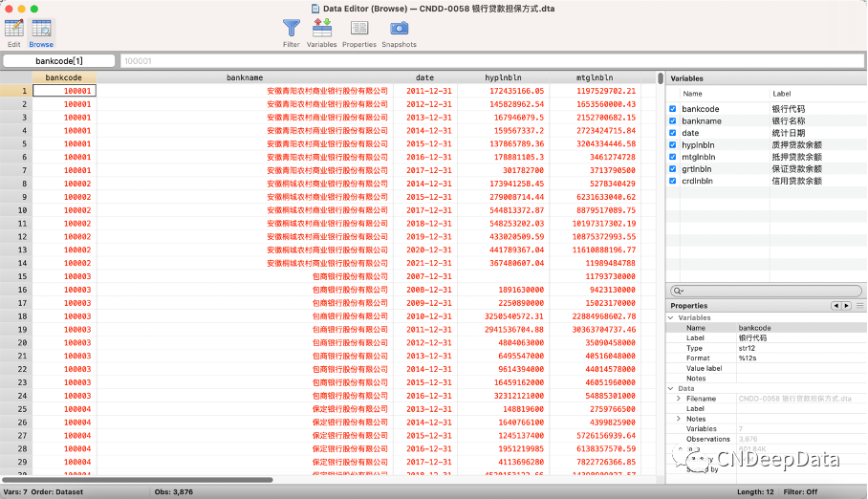Go to next variable arrow in Properties
The height and width of the screenshot is (499, 868).
point(846,306)
